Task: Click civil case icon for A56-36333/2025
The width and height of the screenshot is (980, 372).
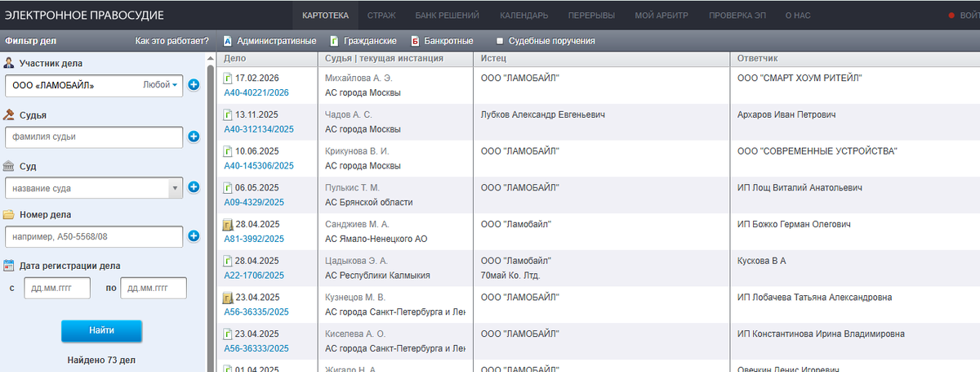Action: click(228, 334)
